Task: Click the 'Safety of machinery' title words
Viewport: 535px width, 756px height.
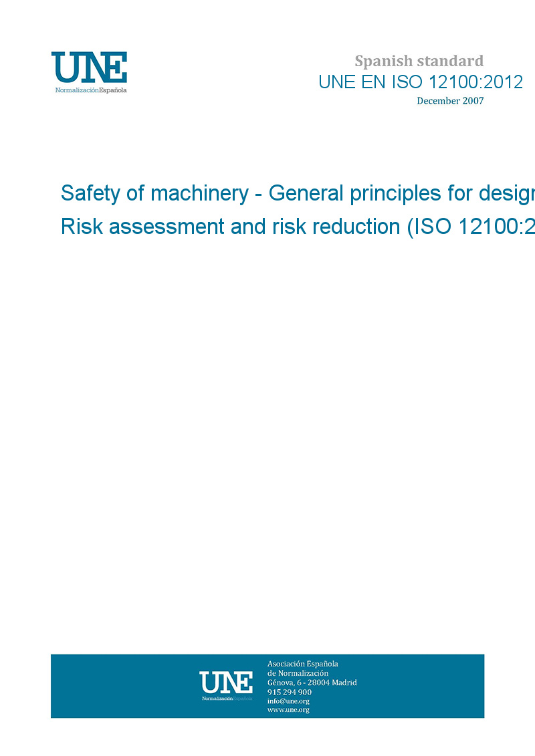Action: pos(155,193)
